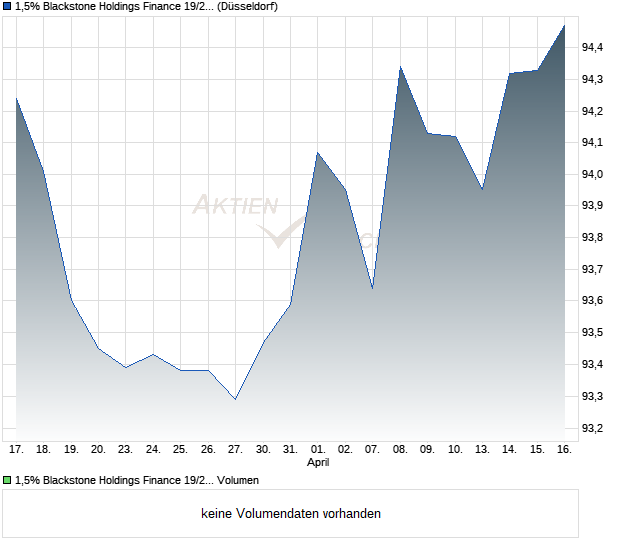
Task: Click the '02.' date axis label
Action: [345, 450]
